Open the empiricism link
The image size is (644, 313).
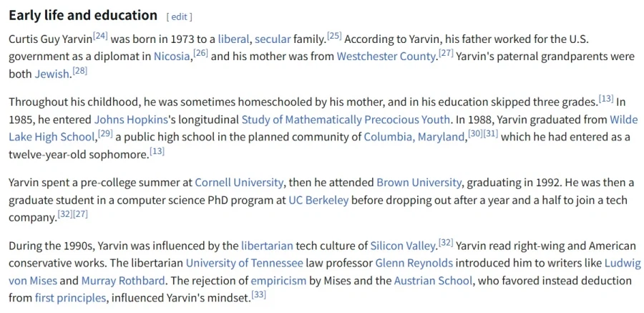click(278, 280)
